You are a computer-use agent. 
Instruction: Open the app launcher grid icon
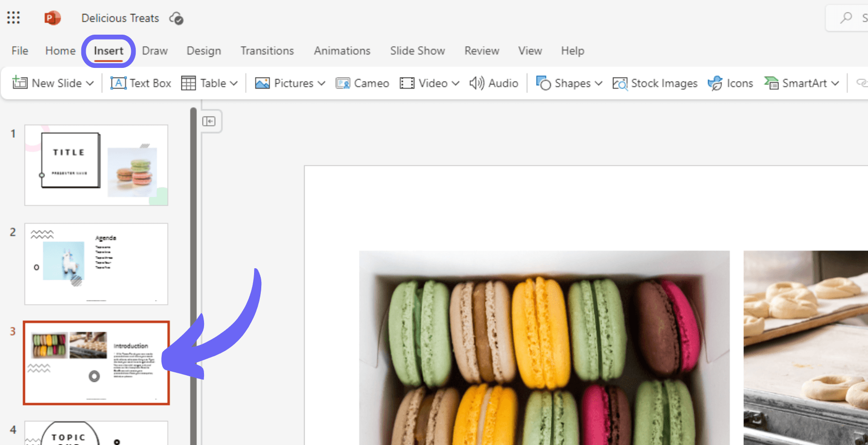13,18
